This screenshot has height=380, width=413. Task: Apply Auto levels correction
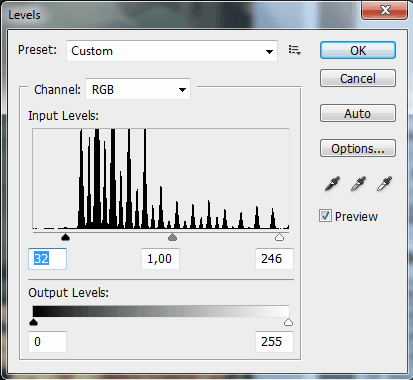tap(358, 113)
